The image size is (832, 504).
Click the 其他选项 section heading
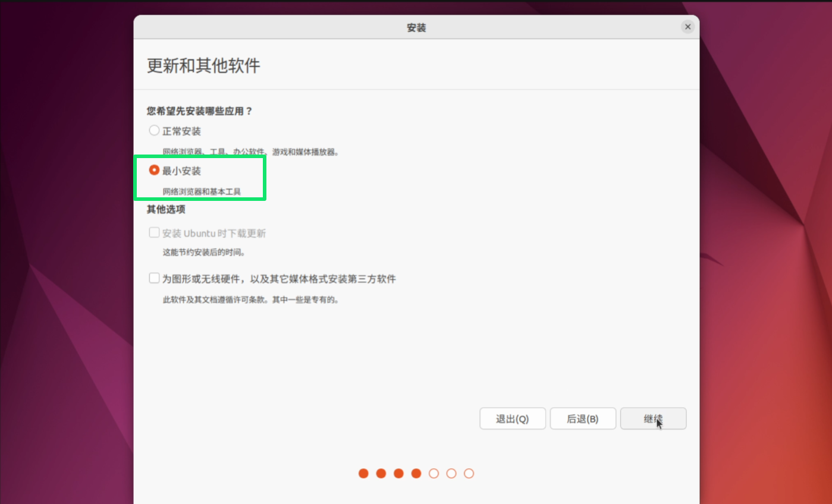coord(166,209)
